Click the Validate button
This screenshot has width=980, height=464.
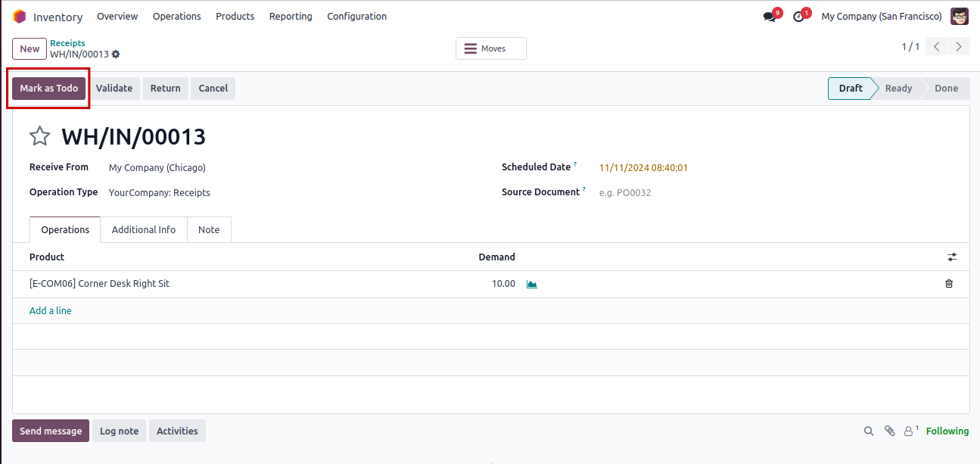point(114,89)
